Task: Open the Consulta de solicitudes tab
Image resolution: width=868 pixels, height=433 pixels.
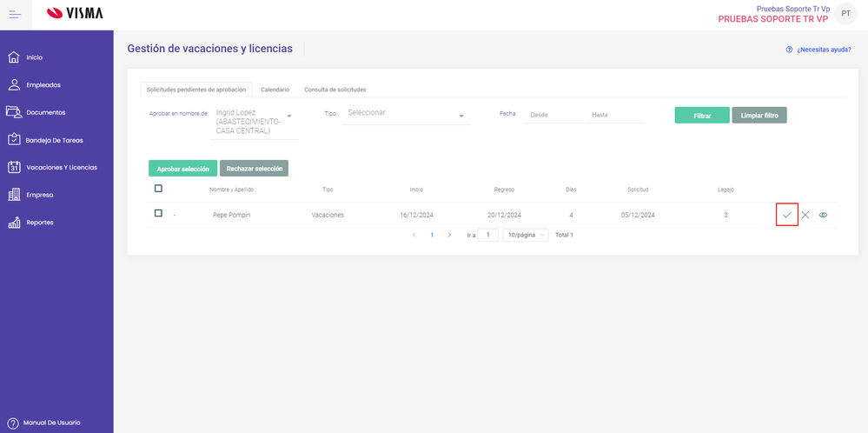Action: click(335, 90)
